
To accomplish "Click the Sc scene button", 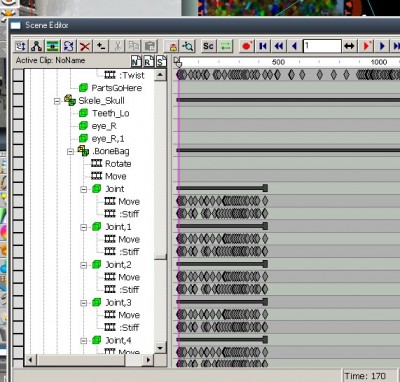I will point(208,46).
